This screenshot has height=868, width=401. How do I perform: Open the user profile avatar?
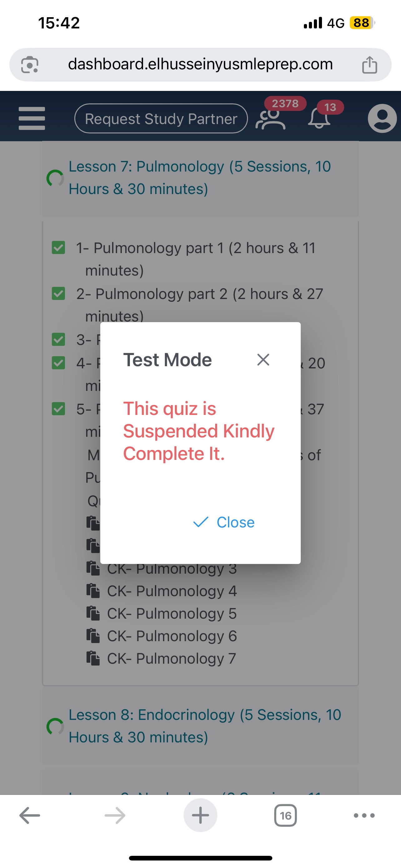pos(382,118)
